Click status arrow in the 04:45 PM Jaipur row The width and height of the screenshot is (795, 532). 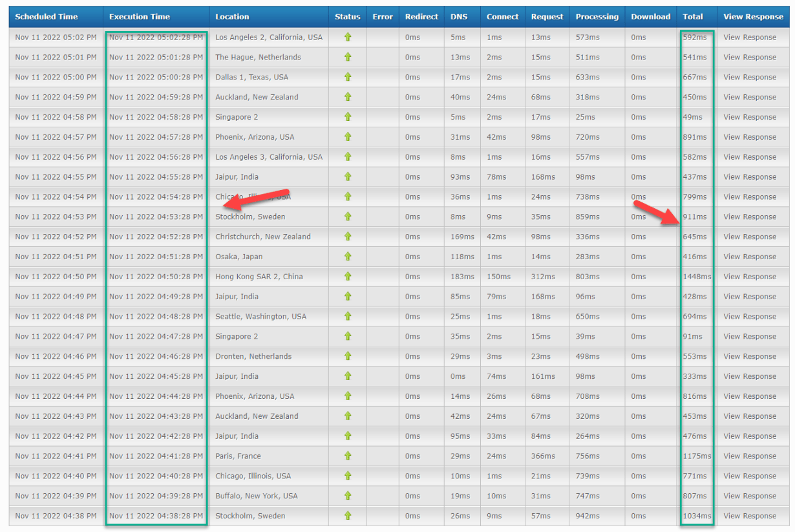348,376
